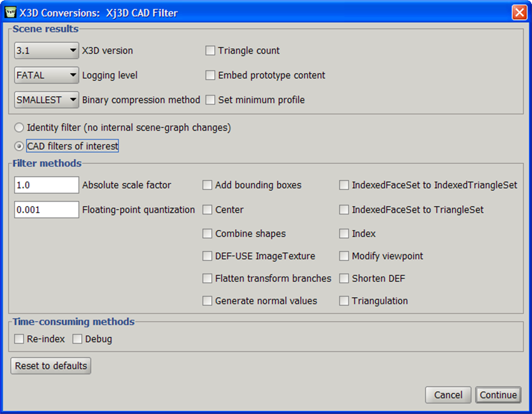Toggle Flatten transform branches checkbox
Image resolution: width=532 pixels, height=414 pixels.
pyautogui.click(x=207, y=278)
